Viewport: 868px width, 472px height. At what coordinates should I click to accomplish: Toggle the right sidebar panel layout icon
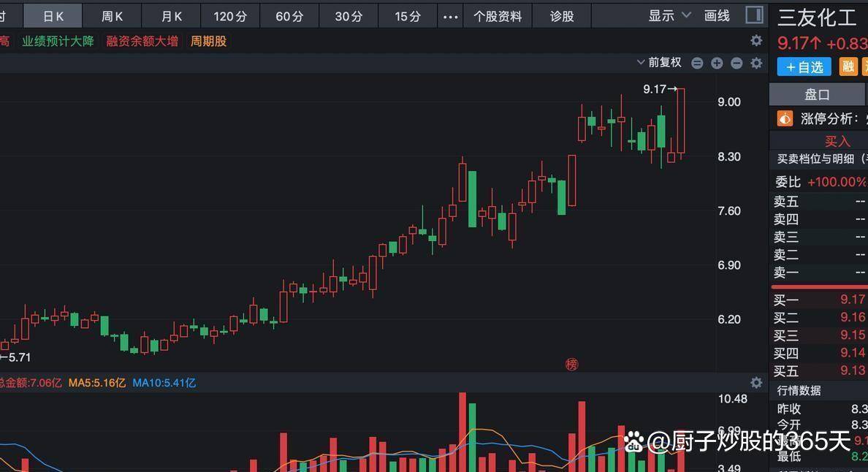coord(754,15)
